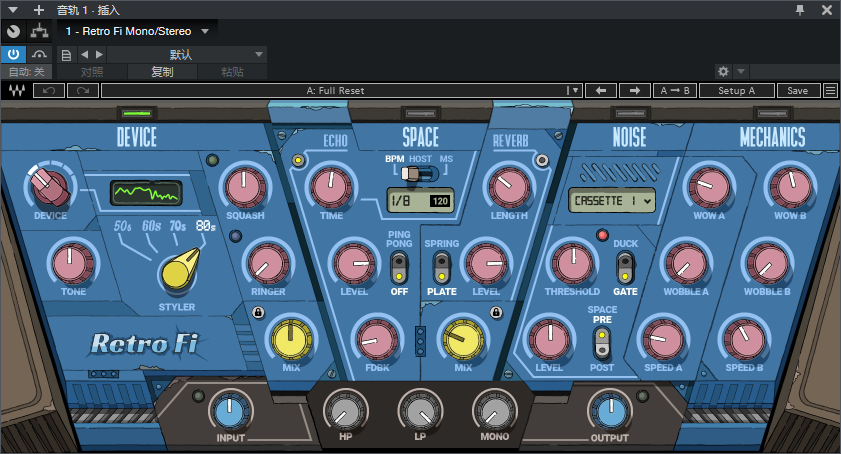The width and height of the screenshot is (841, 454).
Task: Flip the Ping Pong switch
Action: tap(399, 268)
